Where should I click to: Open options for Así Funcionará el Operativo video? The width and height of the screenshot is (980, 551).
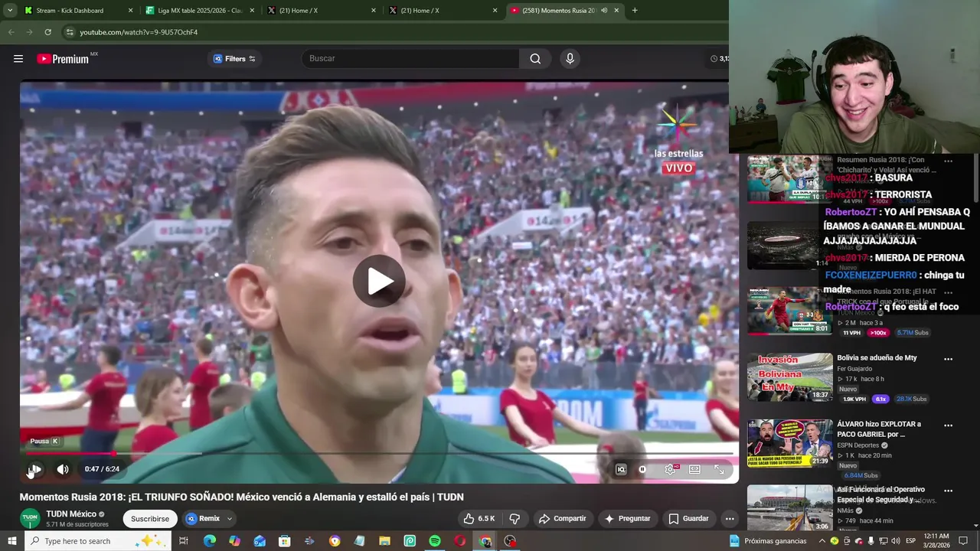[948, 491]
